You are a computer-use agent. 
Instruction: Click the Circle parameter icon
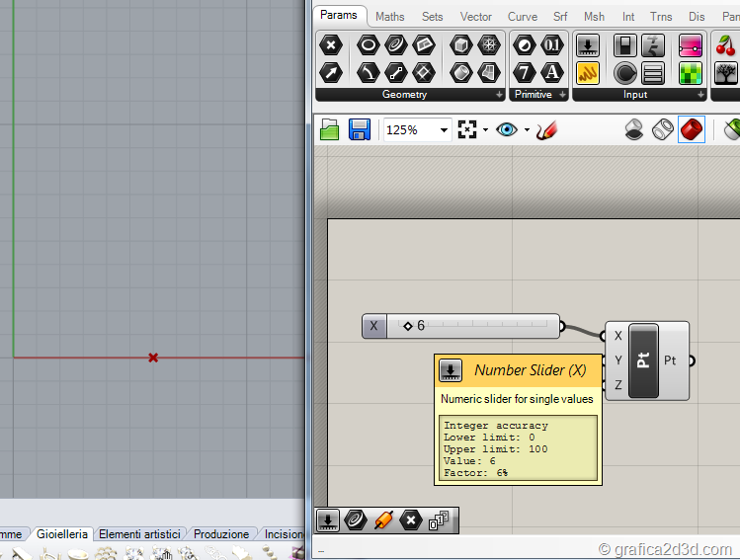pos(368,45)
